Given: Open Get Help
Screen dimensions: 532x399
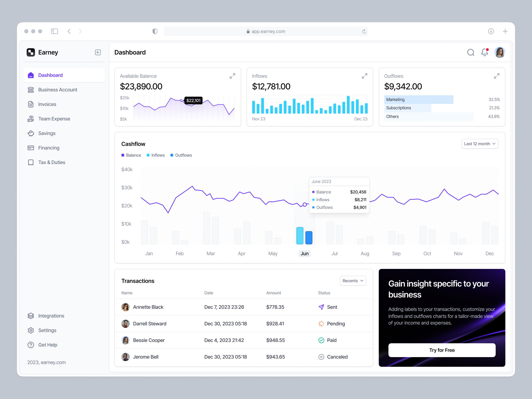Looking at the screenshot, I should (48, 345).
